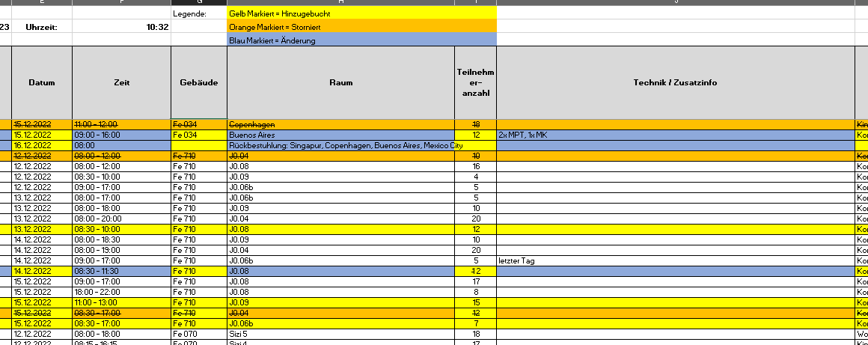Select the participant count cell showing 15
868x345 pixels.
475,303
